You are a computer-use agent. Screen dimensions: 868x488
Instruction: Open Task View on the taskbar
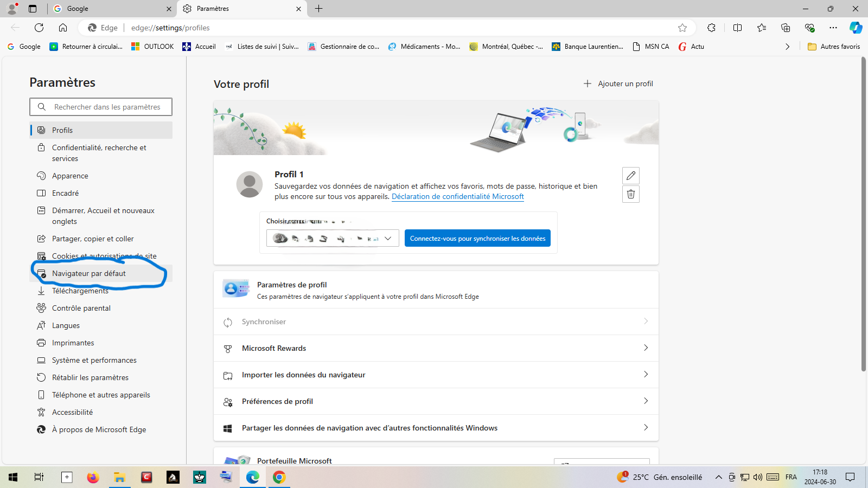(x=39, y=477)
